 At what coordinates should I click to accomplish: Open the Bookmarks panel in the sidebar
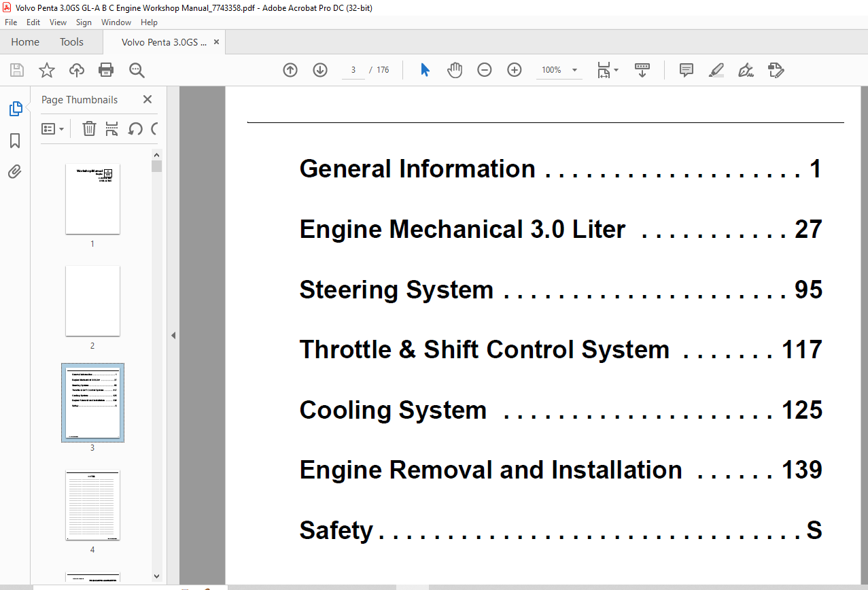pos(15,141)
